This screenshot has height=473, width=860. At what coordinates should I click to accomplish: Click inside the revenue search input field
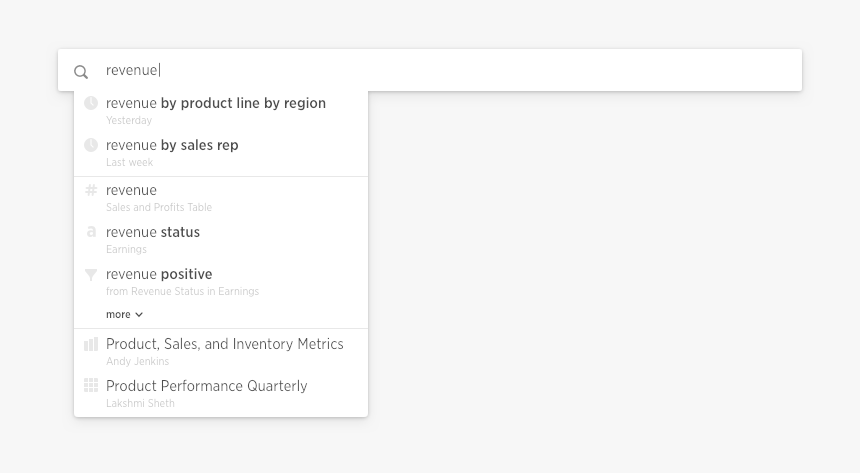430,70
